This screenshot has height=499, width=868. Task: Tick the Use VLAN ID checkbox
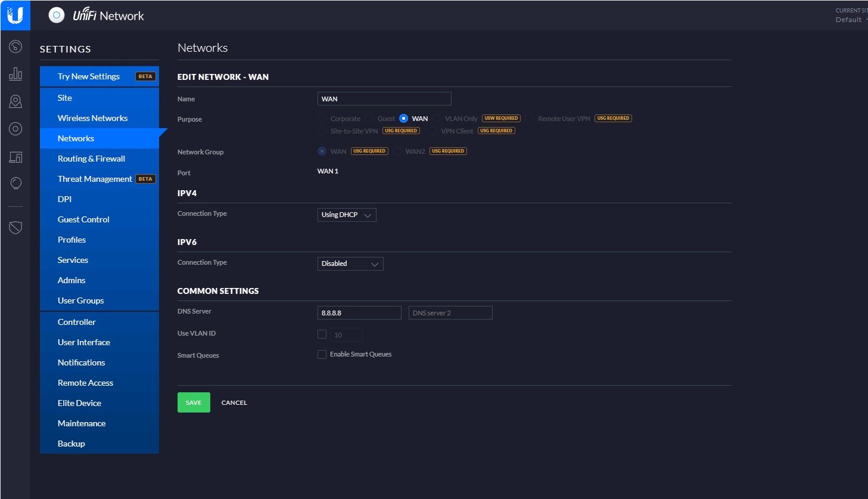322,334
